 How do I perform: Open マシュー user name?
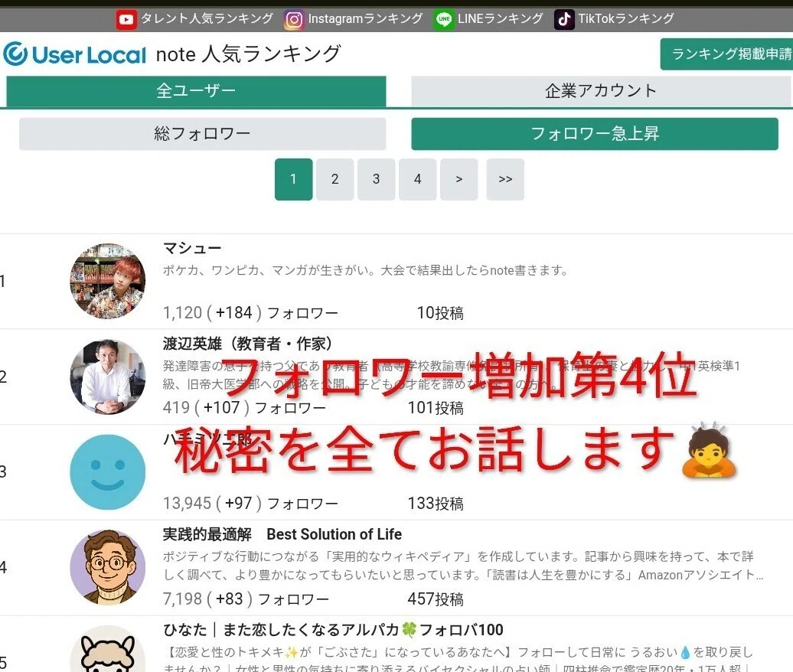[x=192, y=248]
